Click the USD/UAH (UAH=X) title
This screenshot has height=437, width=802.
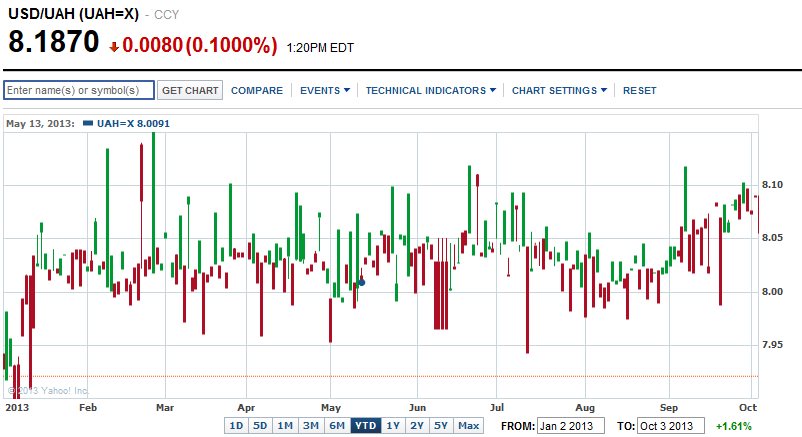[x=73, y=14]
